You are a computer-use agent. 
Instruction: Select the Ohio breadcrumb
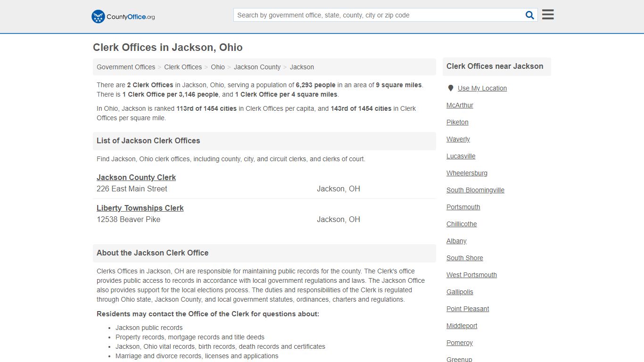point(218,67)
